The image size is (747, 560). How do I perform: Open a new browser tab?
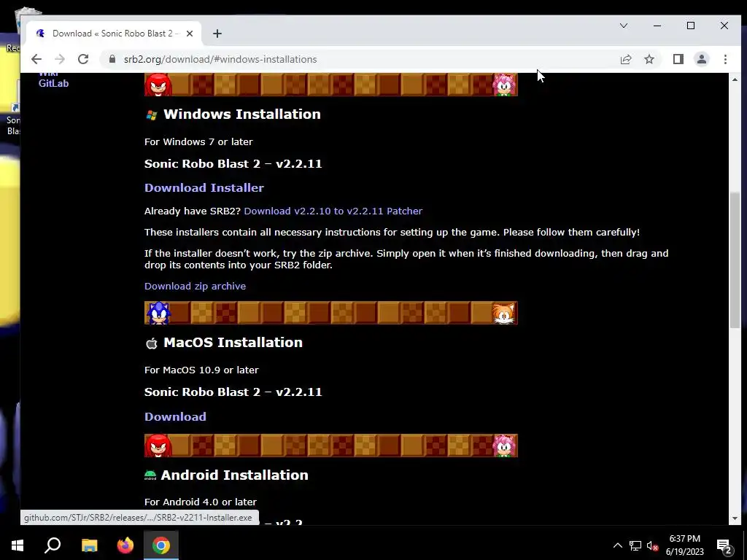217,34
